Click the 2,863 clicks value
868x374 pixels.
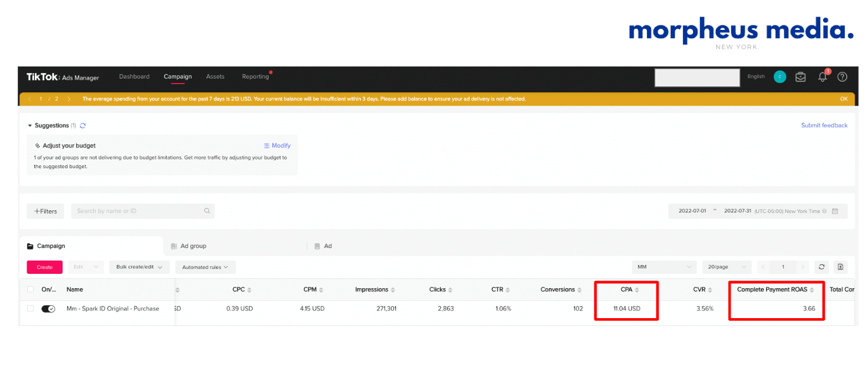(x=445, y=309)
